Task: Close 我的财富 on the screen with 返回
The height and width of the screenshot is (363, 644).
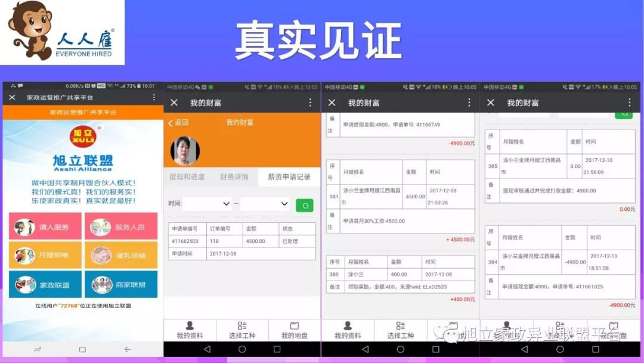Action: 174,102
